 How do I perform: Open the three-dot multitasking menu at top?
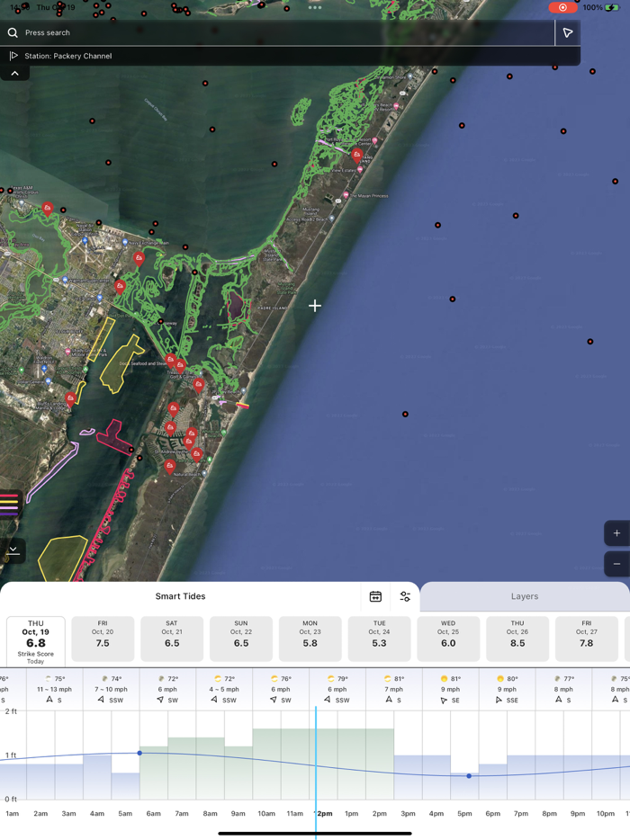(315, 7)
